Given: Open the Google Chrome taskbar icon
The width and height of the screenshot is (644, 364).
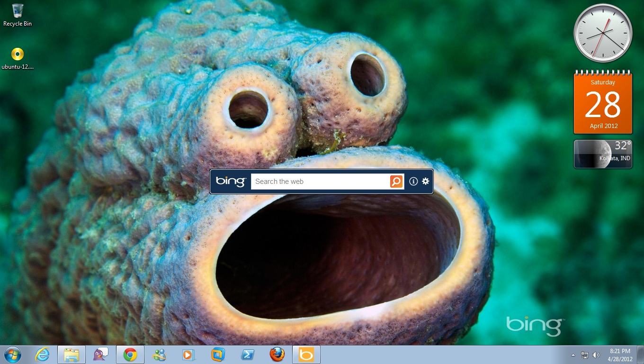Looking at the screenshot, I should [130, 354].
